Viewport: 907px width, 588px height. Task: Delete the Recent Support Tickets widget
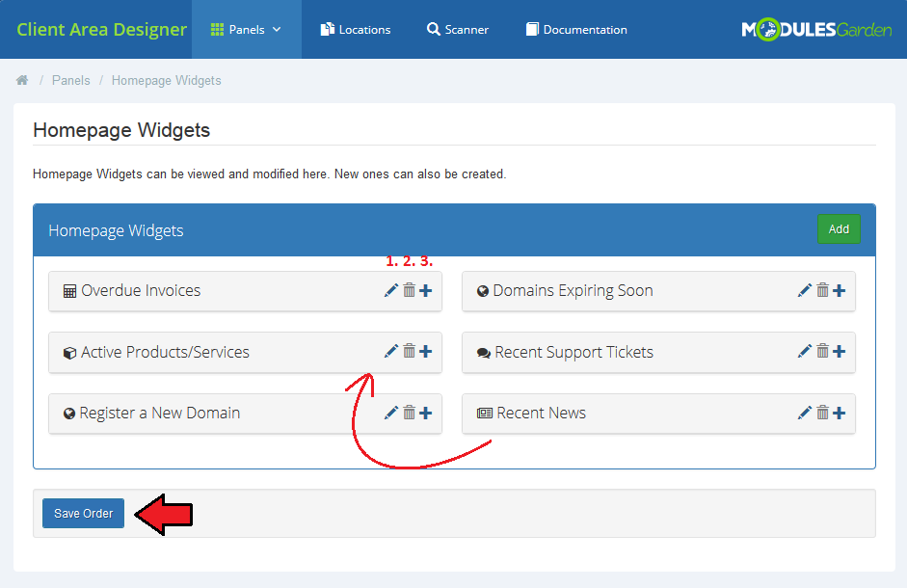point(822,351)
